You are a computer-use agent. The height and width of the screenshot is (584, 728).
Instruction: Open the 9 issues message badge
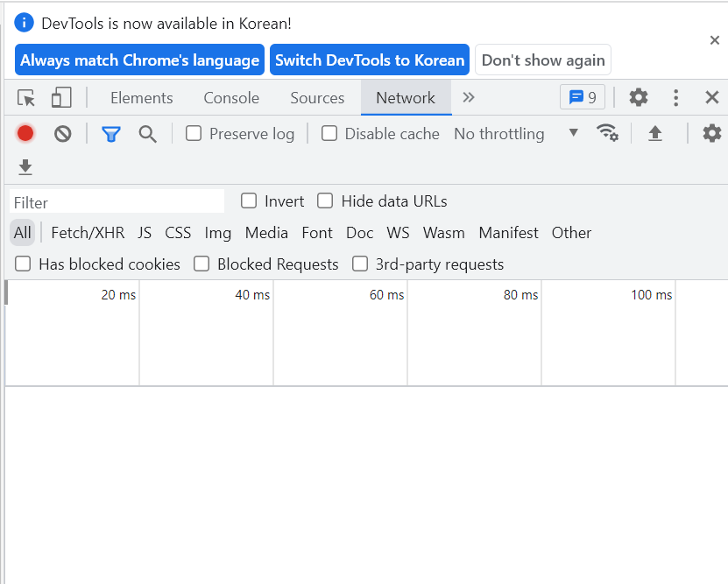click(x=583, y=97)
